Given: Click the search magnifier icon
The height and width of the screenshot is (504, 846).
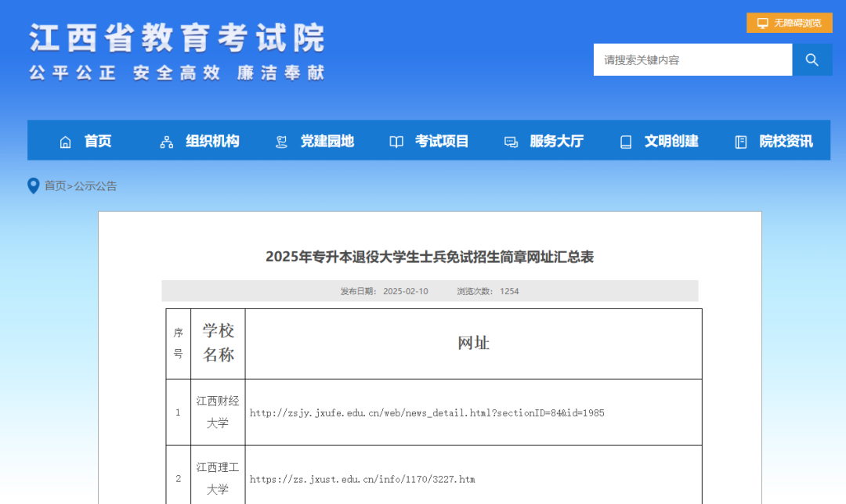Looking at the screenshot, I should tap(812, 59).
